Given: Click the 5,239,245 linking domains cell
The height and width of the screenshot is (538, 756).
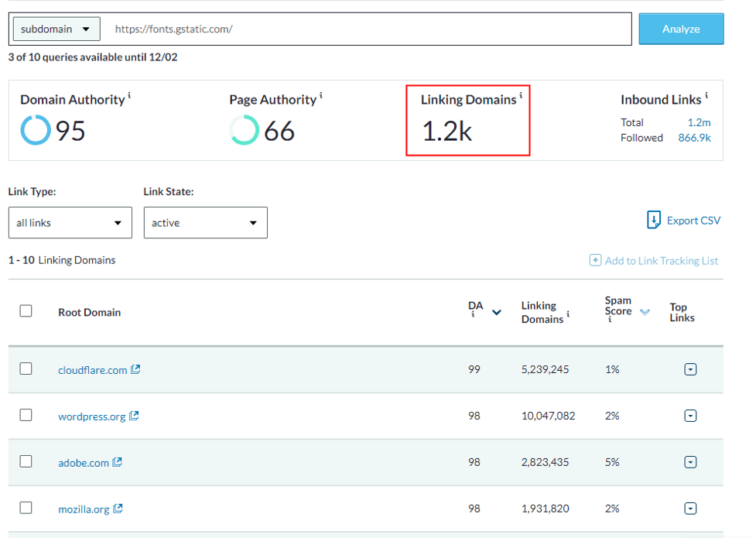Looking at the screenshot, I should (x=545, y=369).
